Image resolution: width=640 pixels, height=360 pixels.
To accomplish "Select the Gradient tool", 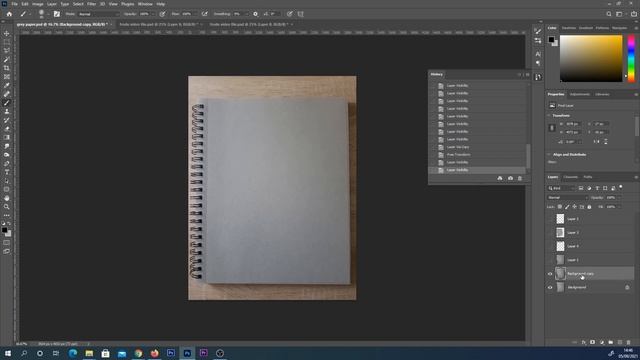I will pos(7,138).
